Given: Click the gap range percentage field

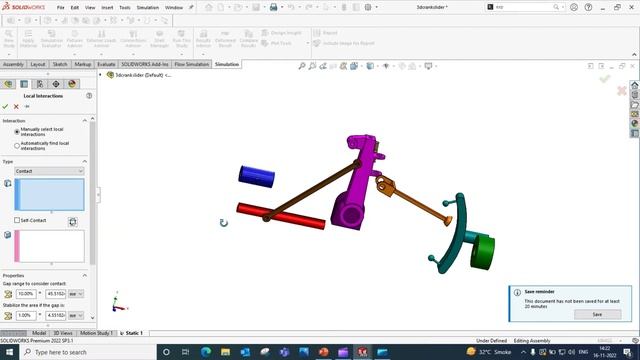Looking at the screenshot, I should coord(26,294).
